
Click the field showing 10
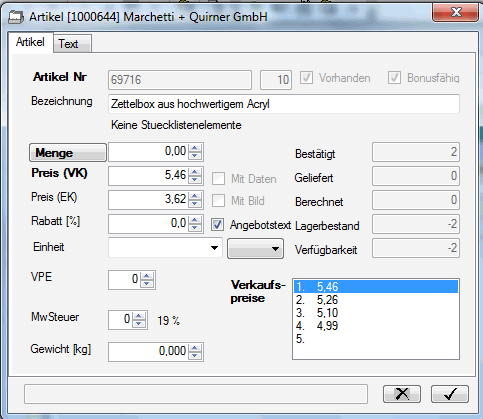coord(276,80)
